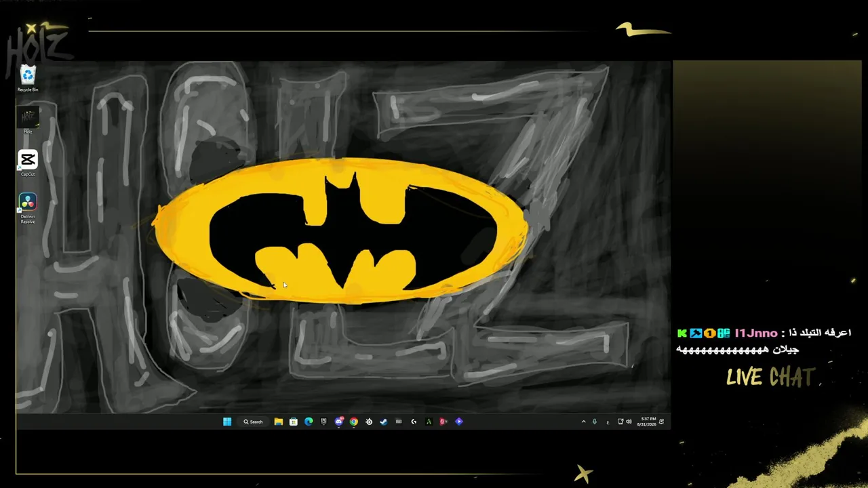This screenshot has height=488, width=868.
Task: Select the Holz desktop shortcut
Action: (x=28, y=121)
